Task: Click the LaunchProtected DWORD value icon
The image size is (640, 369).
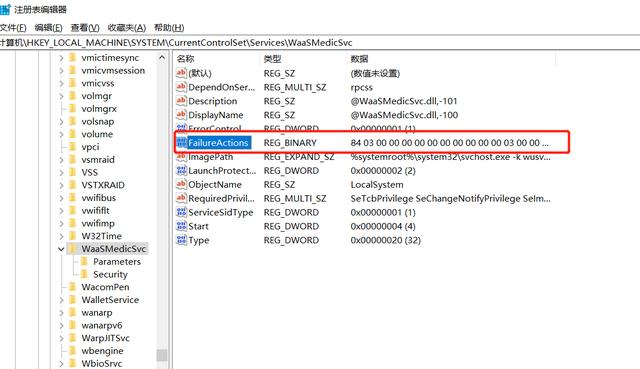Action: (x=181, y=171)
